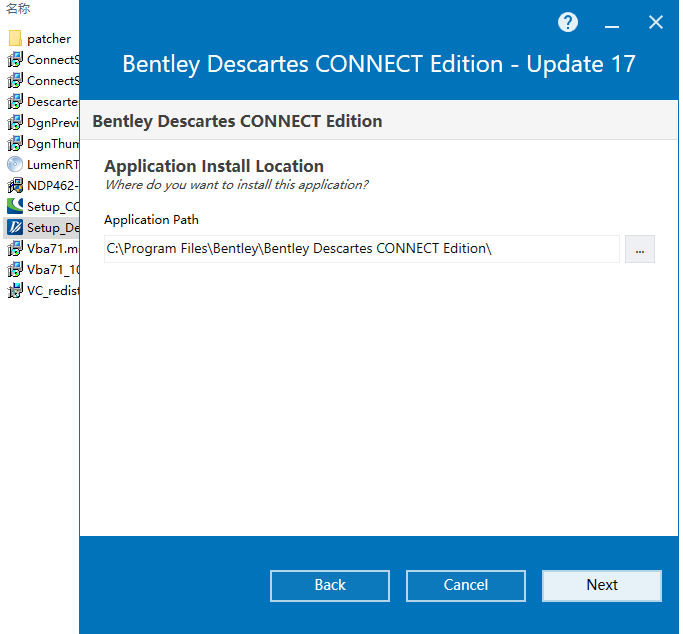
Task: Click the DgnThum file name text
Action: (x=53, y=144)
